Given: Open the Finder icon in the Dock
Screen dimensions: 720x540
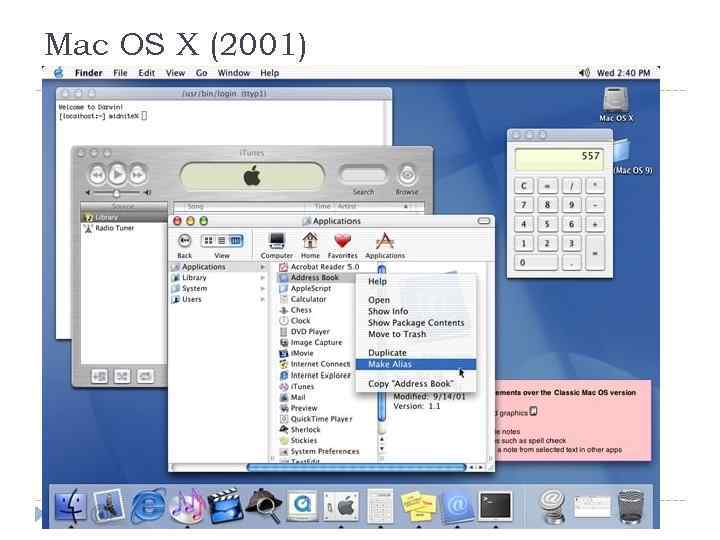Looking at the screenshot, I should click(x=70, y=506).
